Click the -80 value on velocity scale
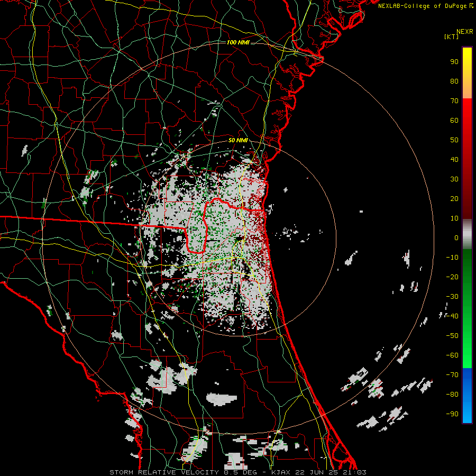The height and width of the screenshot is (476, 476). click(452, 395)
